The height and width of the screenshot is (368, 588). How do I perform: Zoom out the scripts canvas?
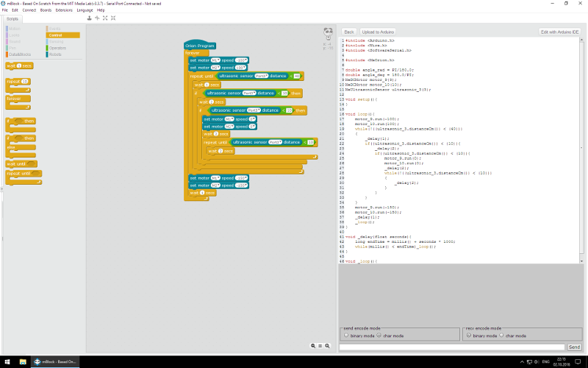313,346
